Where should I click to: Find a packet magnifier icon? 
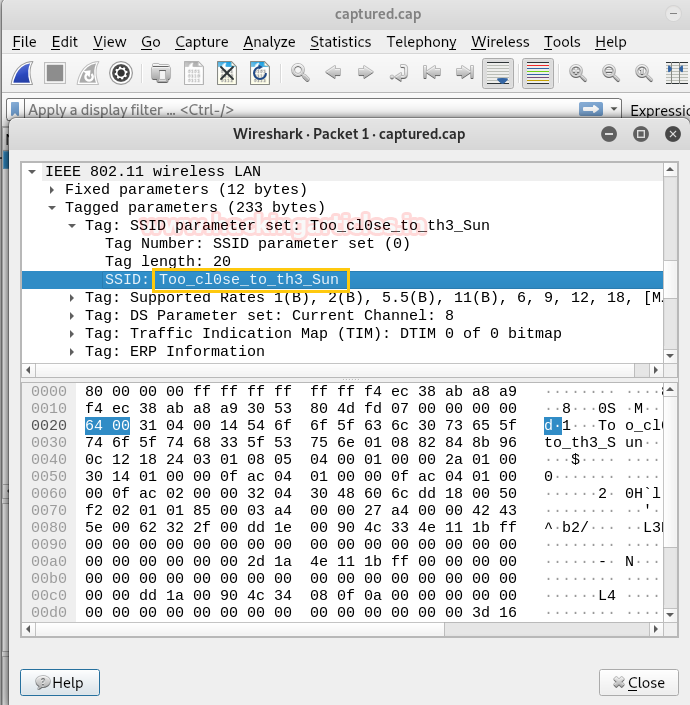point(300,73)
